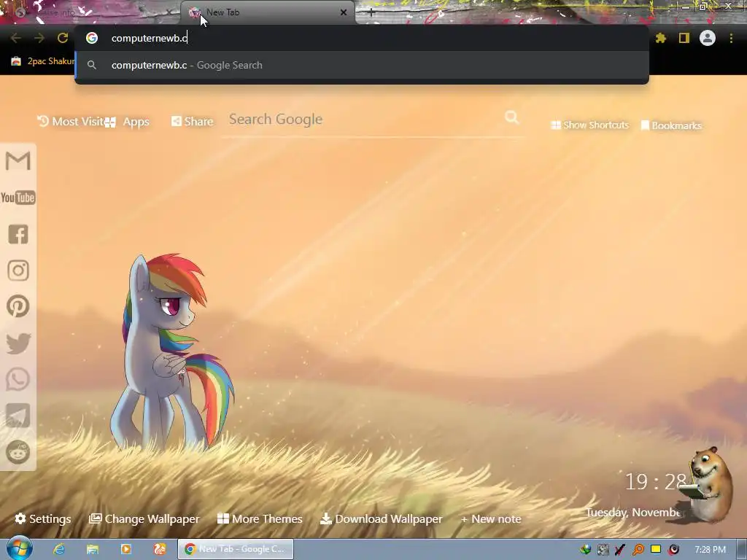This screenshot has width=747, height=560.
Task: Click the magnifier tray icon
Action: pos(638,550)
